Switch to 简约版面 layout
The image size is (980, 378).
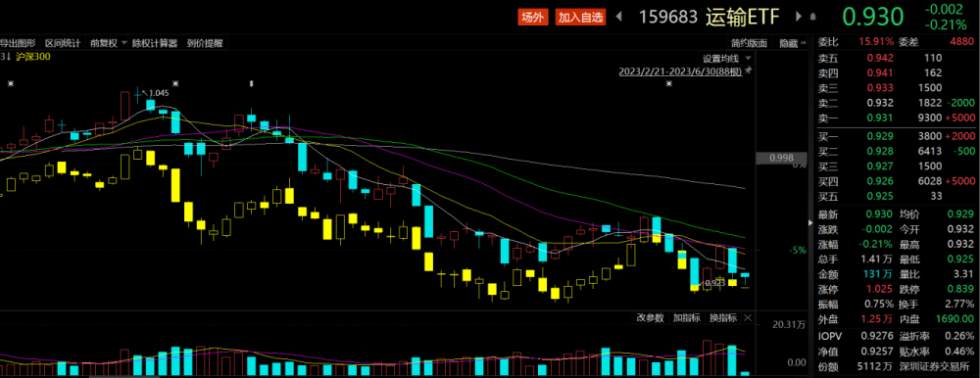[749, 43]
